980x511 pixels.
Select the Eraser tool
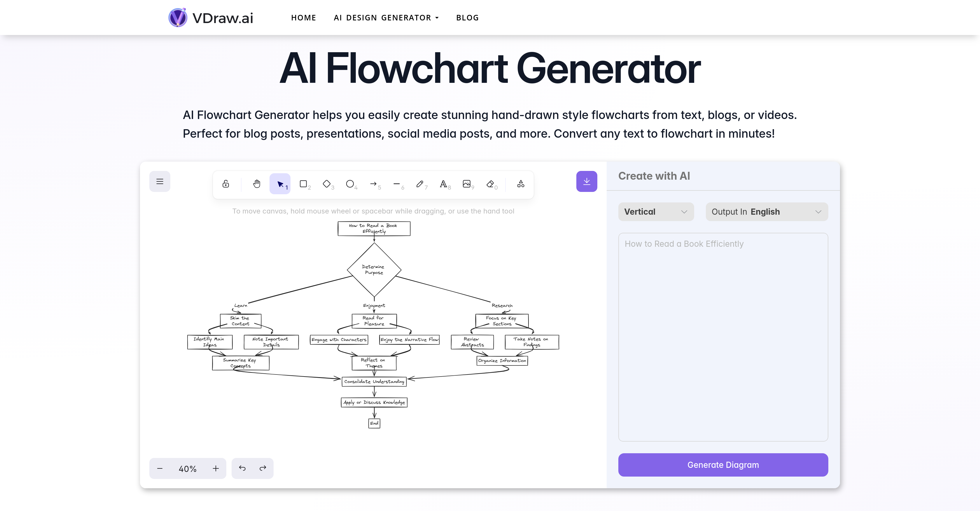491,184
